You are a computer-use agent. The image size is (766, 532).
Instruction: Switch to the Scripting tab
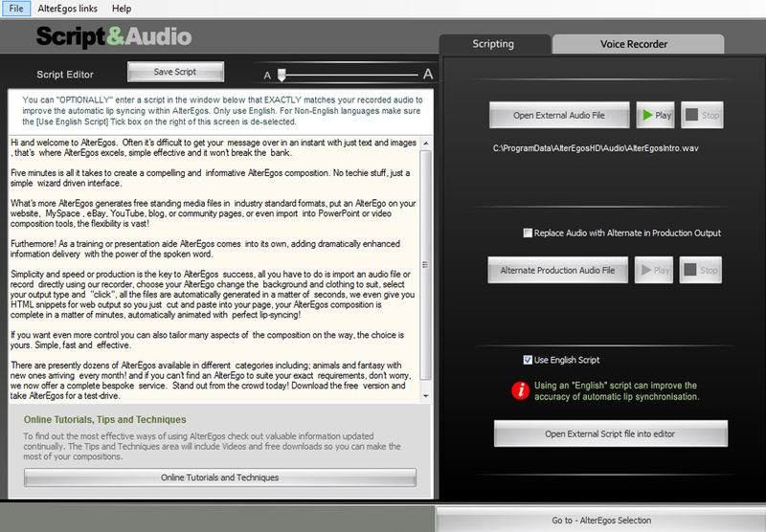click(x=493, y=44)
